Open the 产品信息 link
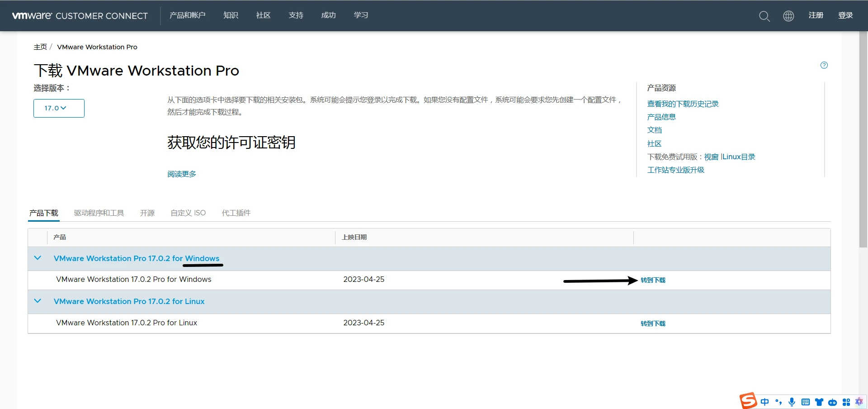This screenshot has height=409, width=868. click(661, 117)
